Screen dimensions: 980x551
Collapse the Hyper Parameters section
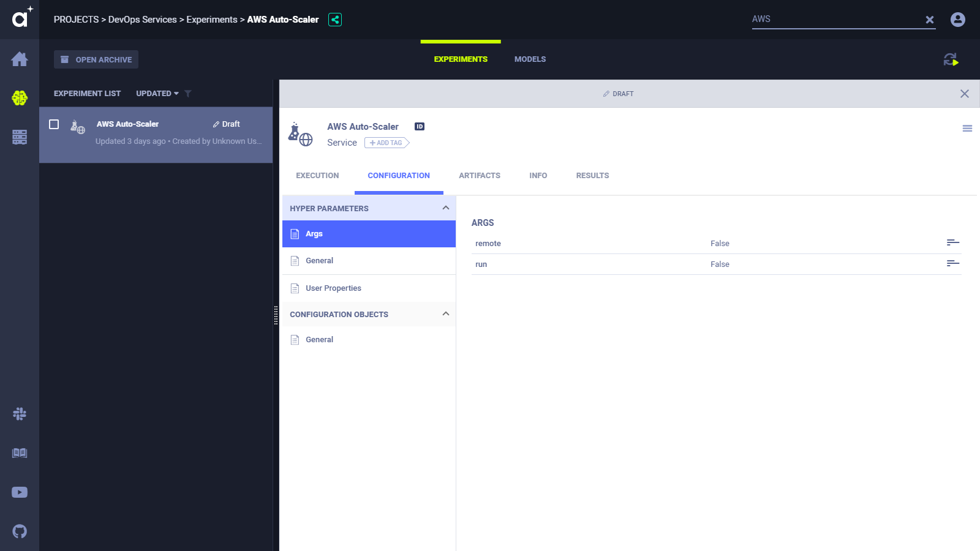coord(445,208)
